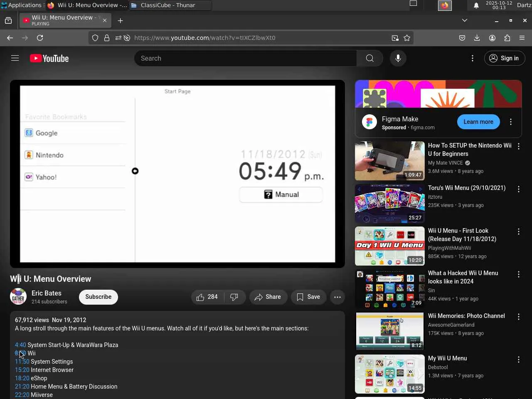The width and height of the screenshot is (532, 399).
Task: Open Firefox application menu
Action: coord(522,38)
